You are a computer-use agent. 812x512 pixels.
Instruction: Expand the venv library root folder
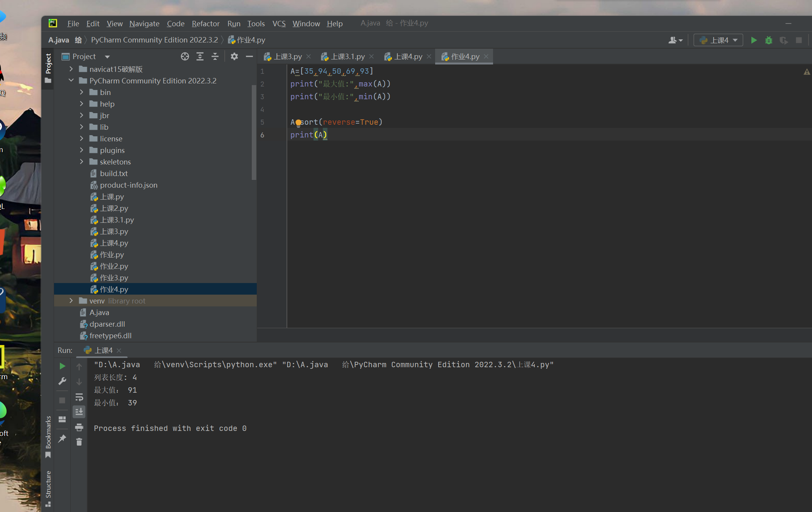coord(71,300)
